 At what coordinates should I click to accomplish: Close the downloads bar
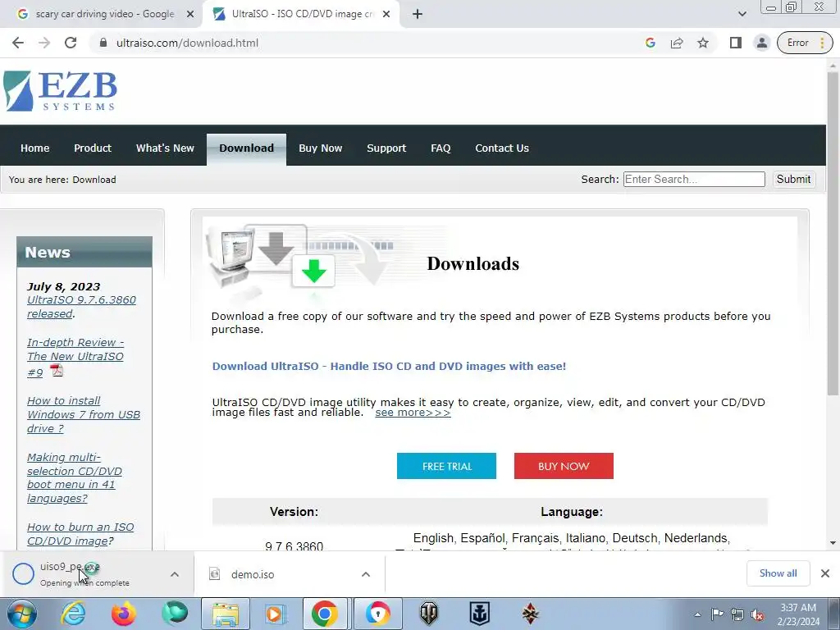pos(825,573)
